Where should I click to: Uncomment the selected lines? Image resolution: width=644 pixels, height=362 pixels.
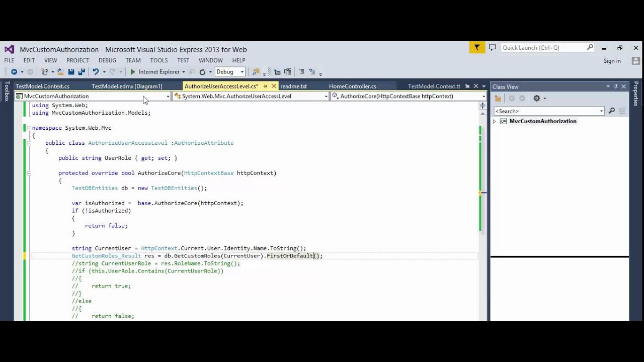click(312, 72)
